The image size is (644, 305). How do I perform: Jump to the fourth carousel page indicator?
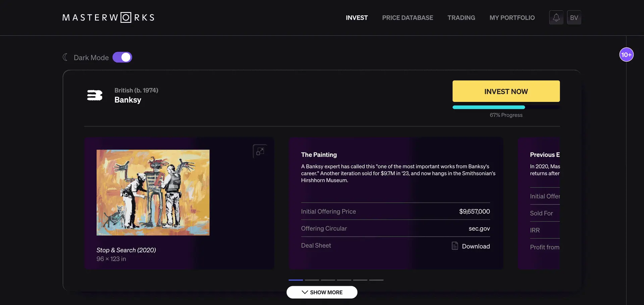point(344,280)
